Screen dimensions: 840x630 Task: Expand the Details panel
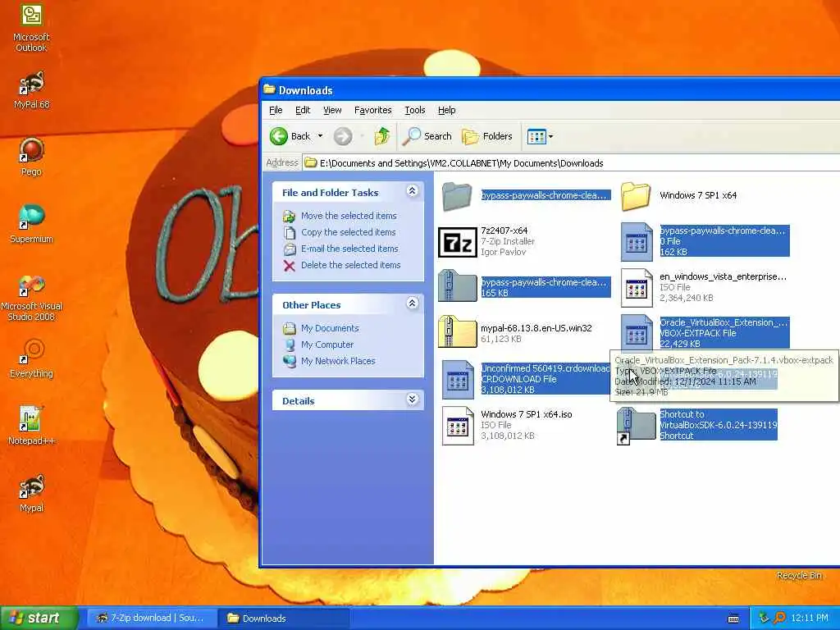click(x=412, y=399)
